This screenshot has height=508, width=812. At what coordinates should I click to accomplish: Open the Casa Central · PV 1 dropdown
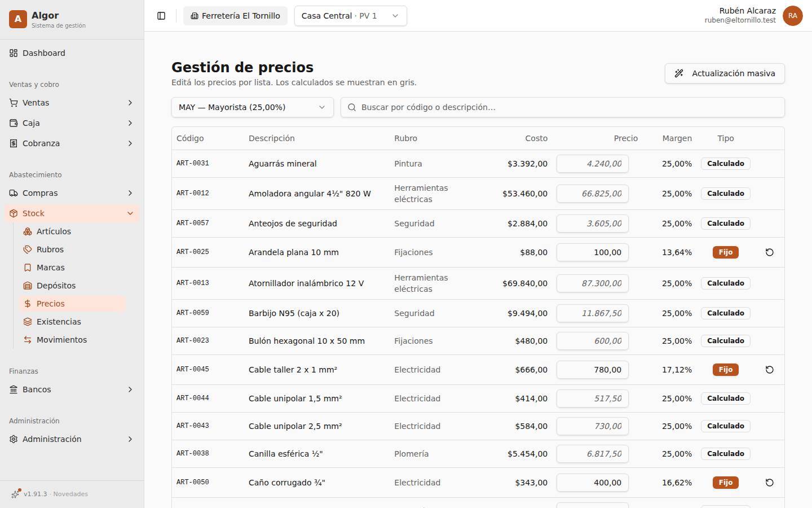(x=351, y=16)
